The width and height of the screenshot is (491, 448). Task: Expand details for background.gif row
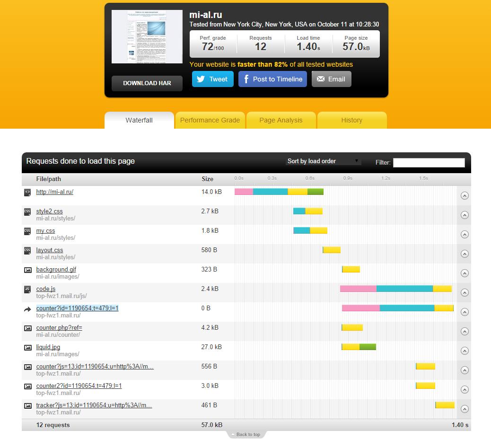tap(465, 273)
